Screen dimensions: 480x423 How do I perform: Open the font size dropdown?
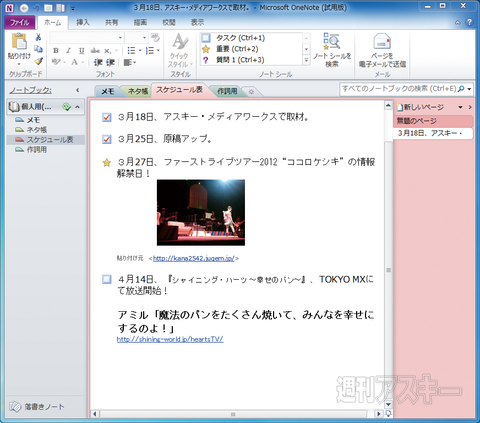pos(144,38)
